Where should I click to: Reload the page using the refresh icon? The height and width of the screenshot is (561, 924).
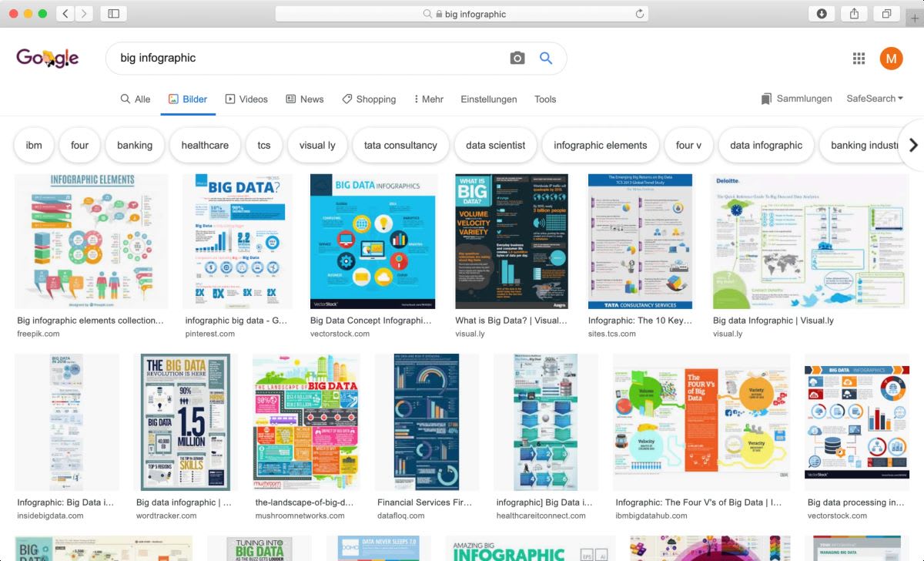pos(639,14)
